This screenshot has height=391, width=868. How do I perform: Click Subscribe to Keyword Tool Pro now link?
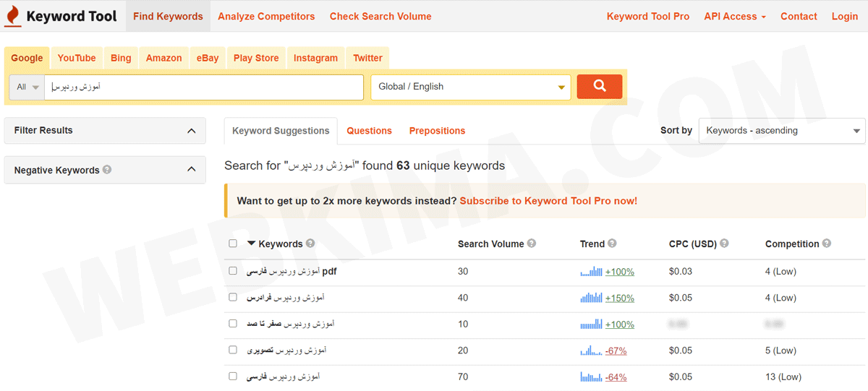(x=548, y=201)
